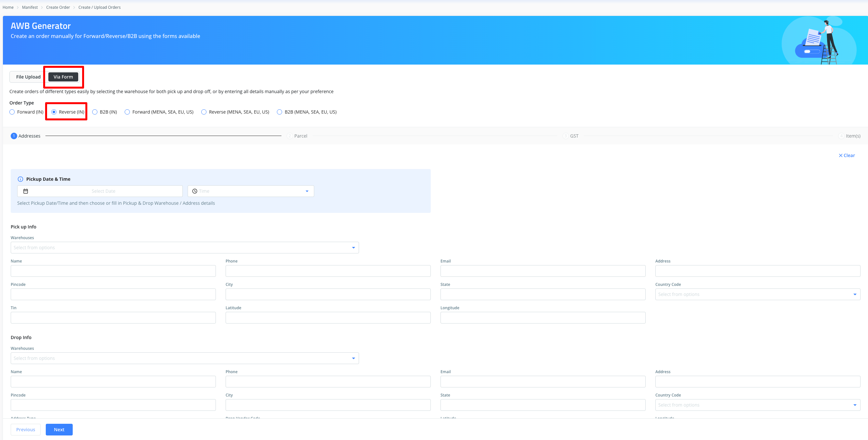Screen dimensions: 868x440
Task: Switch to File Upload tab
Action: pyautogui.click(x=28, y=77)
